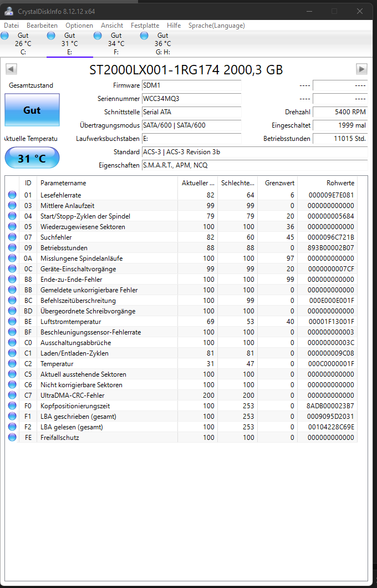Click status icon for Ausschaltungsabbrüche
The height and width of the screenshot is (588, 377).
point(12,342)
